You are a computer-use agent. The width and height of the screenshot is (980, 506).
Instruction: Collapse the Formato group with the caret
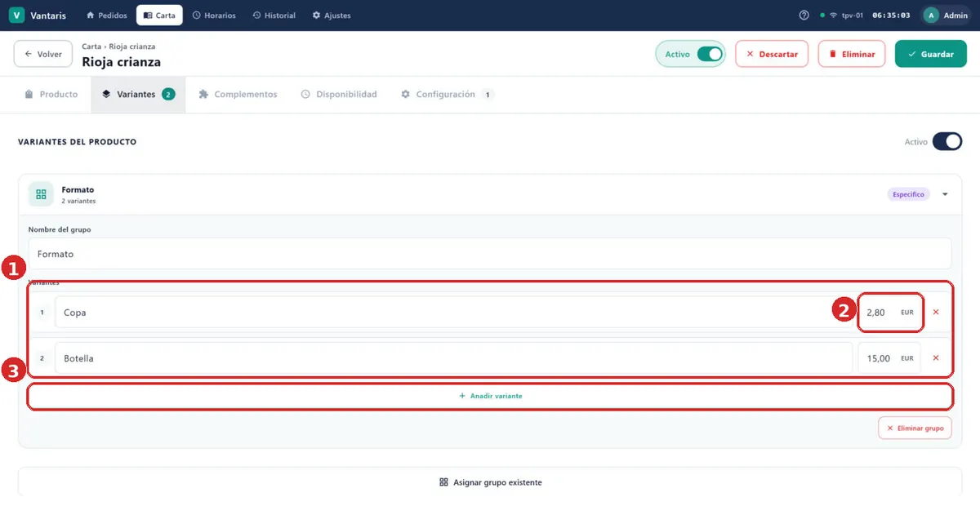[945, 194]
